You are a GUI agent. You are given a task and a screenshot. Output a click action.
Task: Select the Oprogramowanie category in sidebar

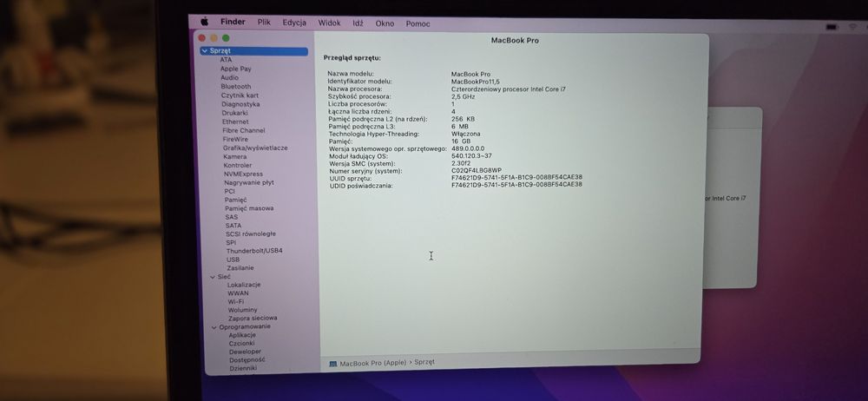(245, 326)
